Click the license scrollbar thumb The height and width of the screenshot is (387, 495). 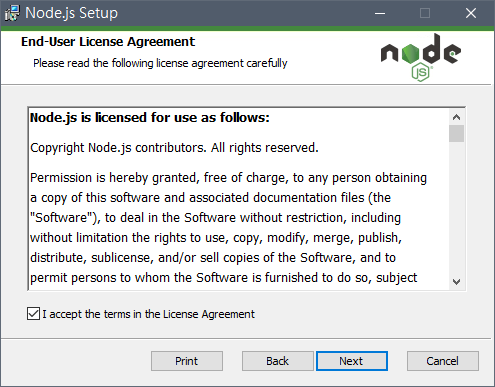point(456,133)
